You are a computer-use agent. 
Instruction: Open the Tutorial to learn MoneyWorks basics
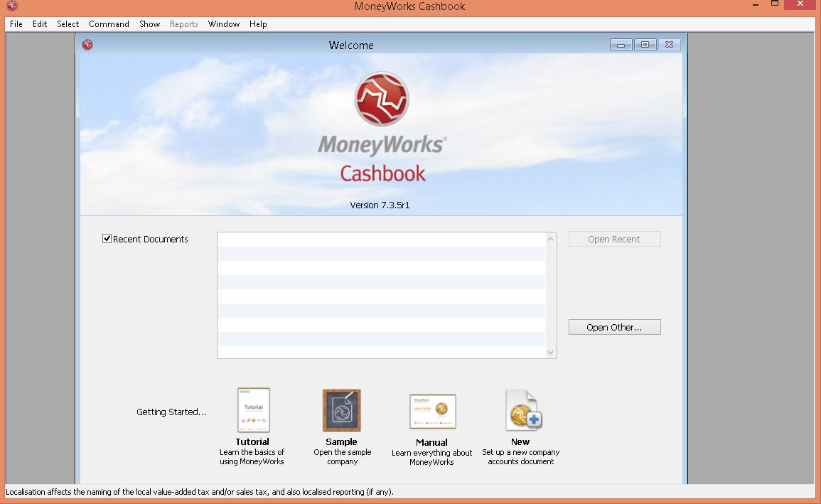click(x=252, y=410)
